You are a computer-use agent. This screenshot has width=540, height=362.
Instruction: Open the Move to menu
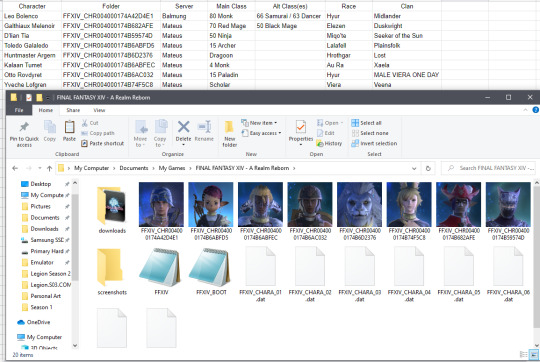click(141, 134)
